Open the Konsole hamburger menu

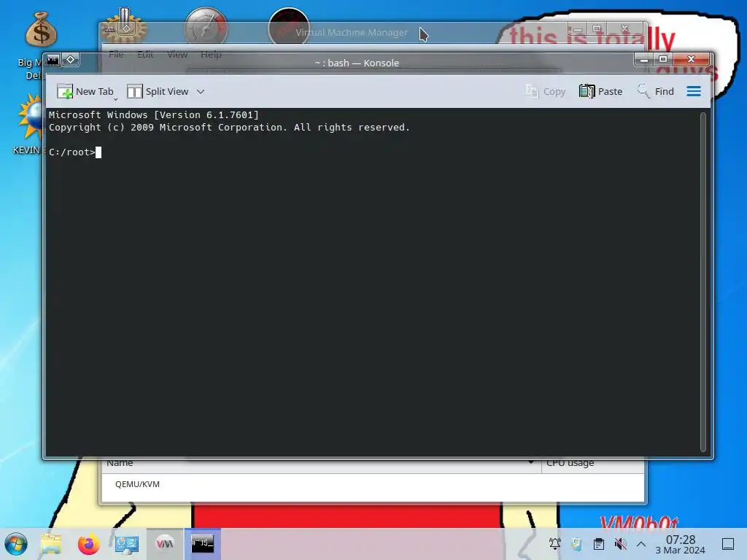pyautogui.click(x=694, y=91)
